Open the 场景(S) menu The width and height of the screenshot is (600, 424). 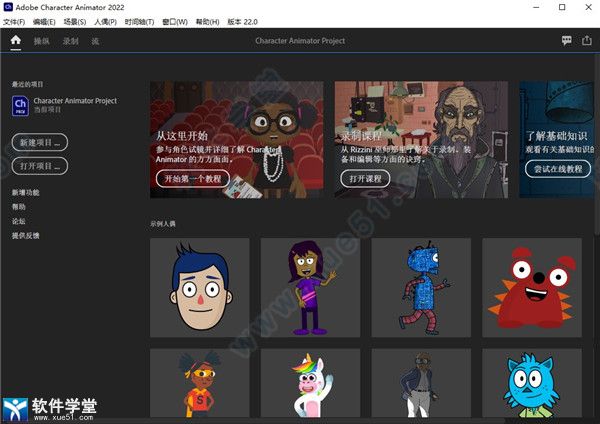click(x=75, y=22)
